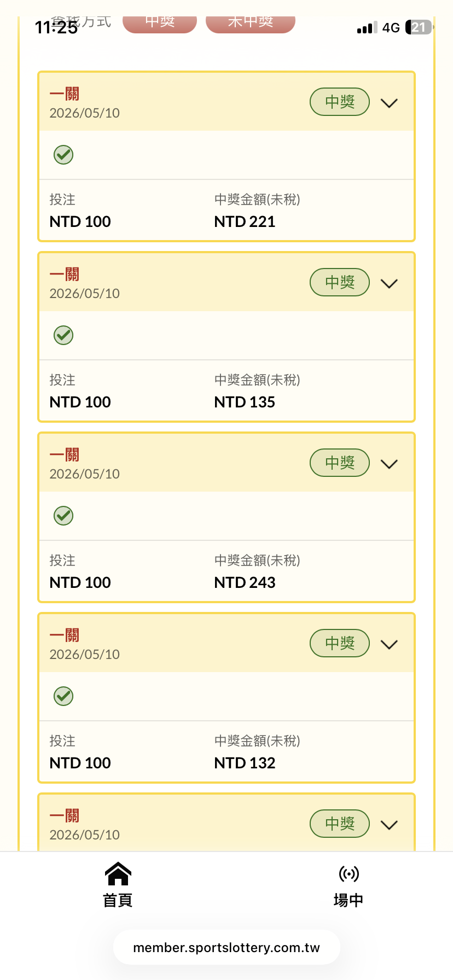
Task: Tap green check icon on NTD 132 ticket
Action: click(63, 696)
